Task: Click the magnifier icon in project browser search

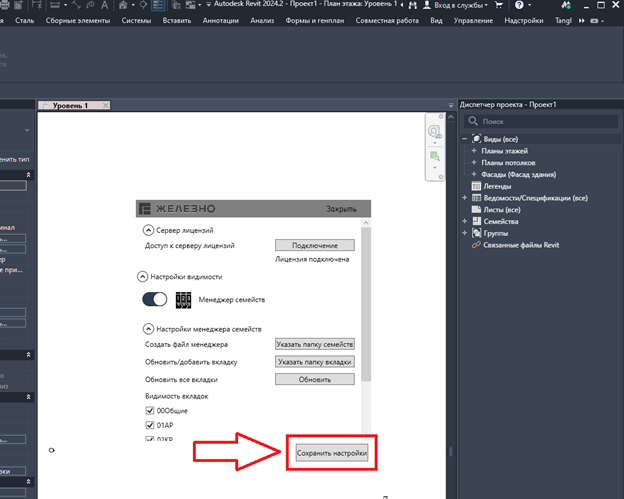Action: point(473,121)
